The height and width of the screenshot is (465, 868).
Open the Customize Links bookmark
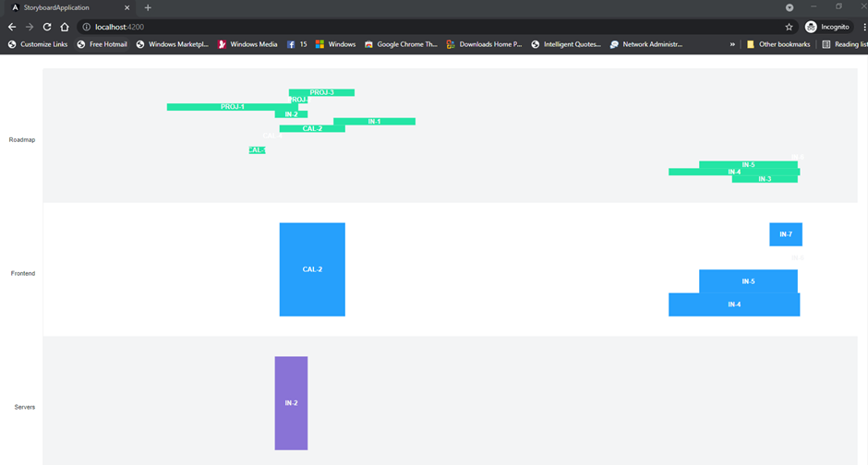coord(38,44)
